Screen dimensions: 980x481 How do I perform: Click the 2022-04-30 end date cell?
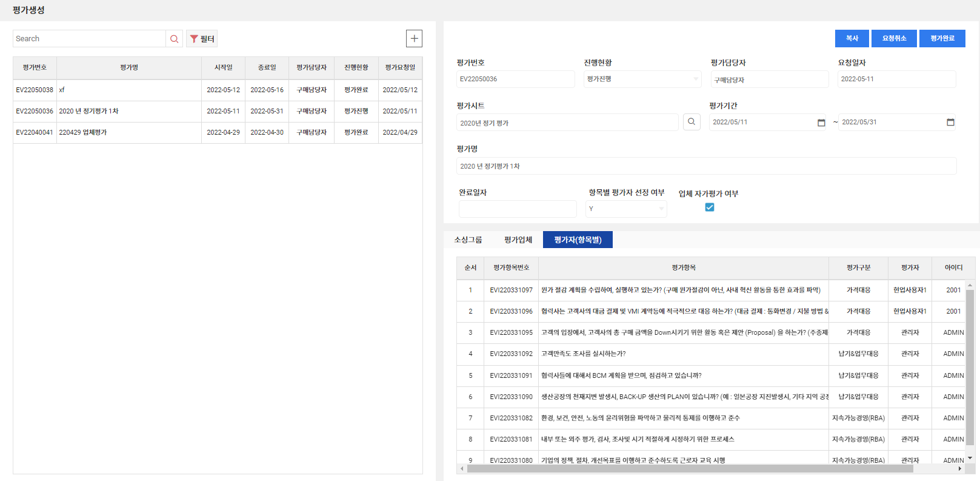(267, 132)
